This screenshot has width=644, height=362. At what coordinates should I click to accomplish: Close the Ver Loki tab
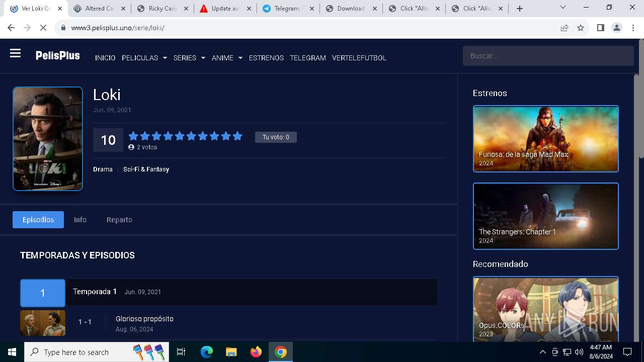click(59, 9)
